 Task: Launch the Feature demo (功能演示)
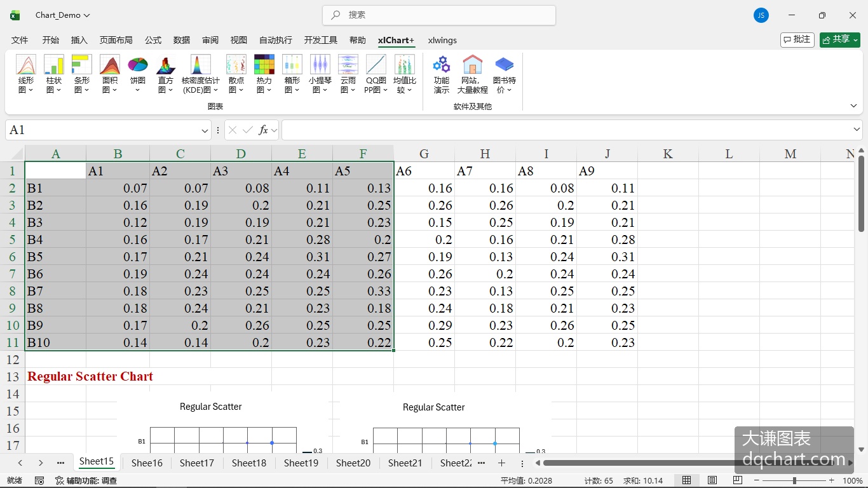click(442, 74)
